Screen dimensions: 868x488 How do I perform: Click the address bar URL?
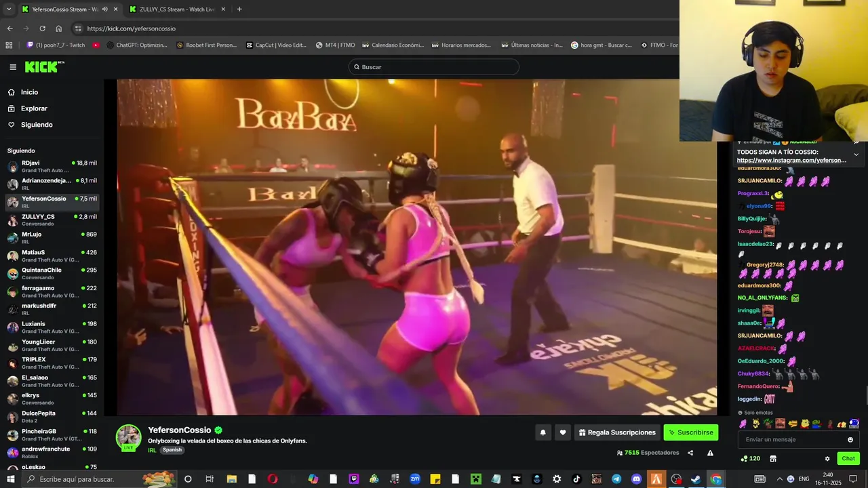[132, 28]
